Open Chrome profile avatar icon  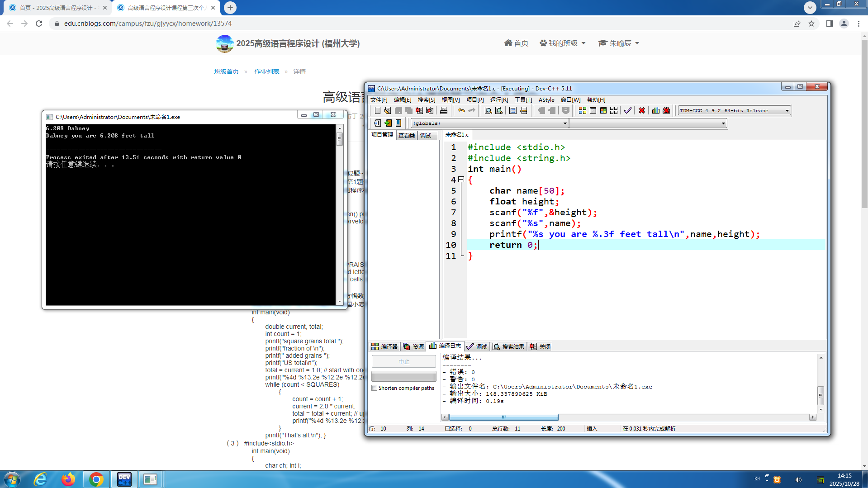click(x=844, y=24)
